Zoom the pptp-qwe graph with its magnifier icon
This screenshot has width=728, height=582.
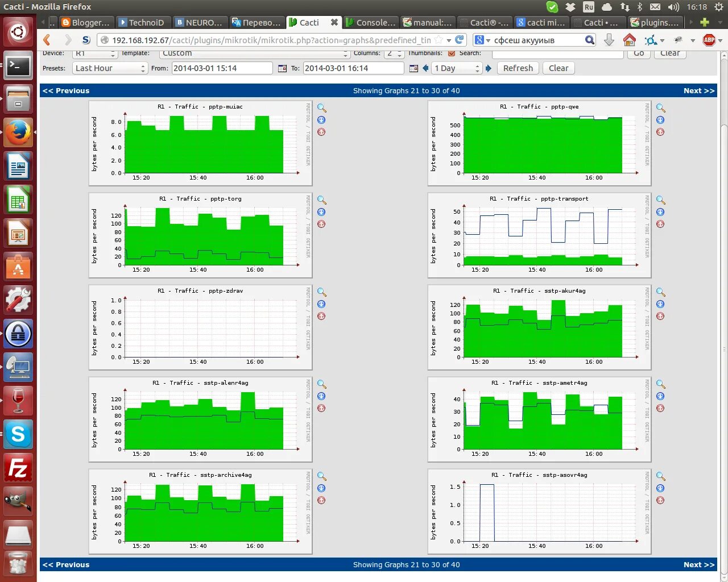pos(661,108)
